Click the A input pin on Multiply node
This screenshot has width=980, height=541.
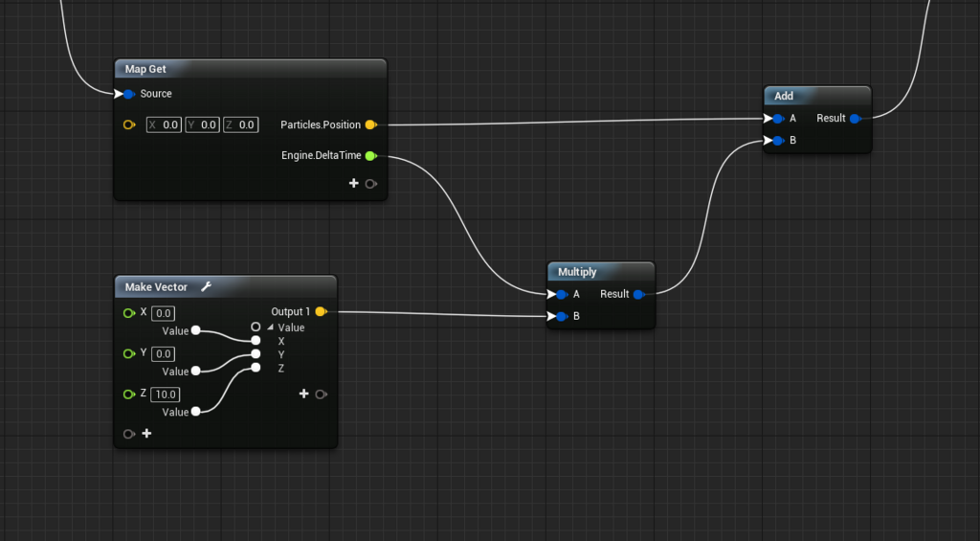coord(561,295)
